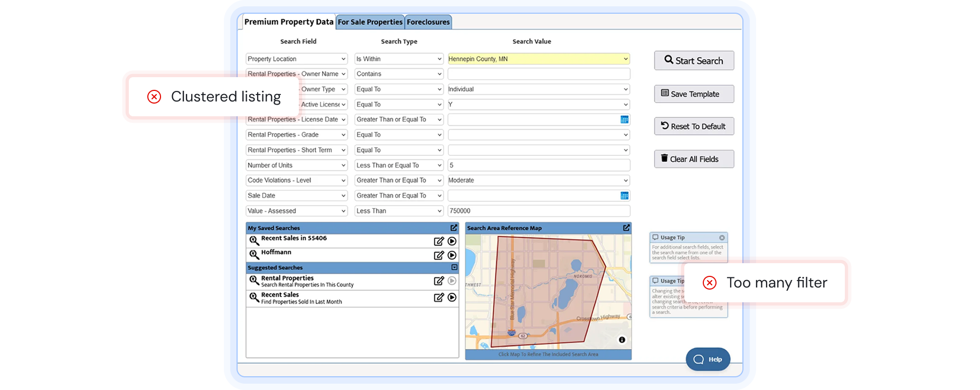Reset fields with Reset To Default
The width and height of the screenshot is (980, 390).
tap(694, 126)
